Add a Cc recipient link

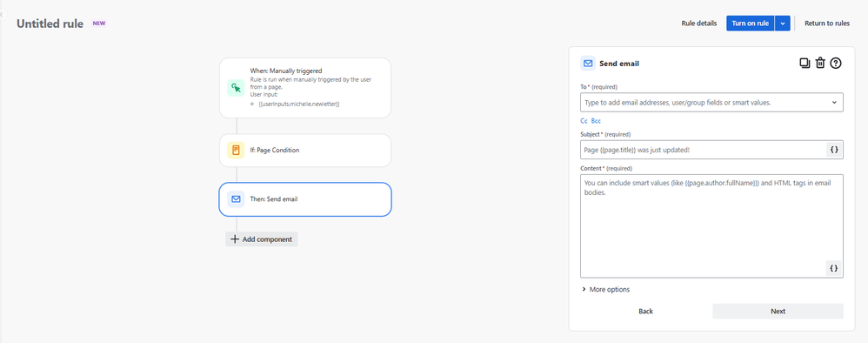point(584,121)
